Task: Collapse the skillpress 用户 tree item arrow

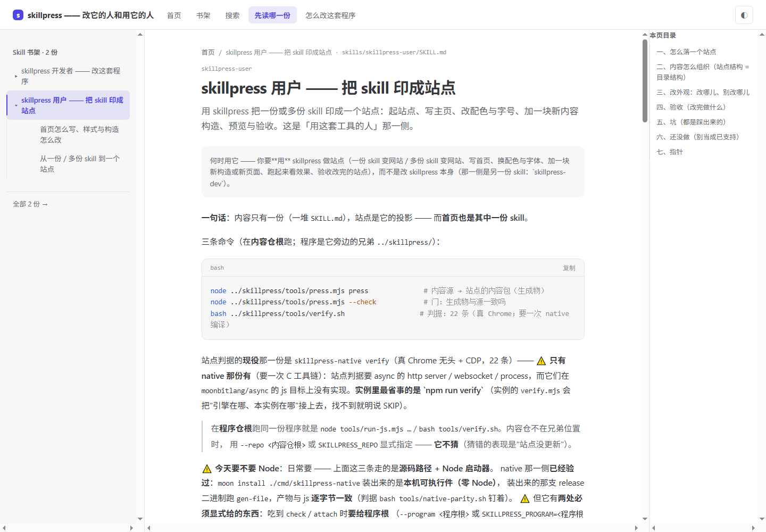Action: coord(16,105)
